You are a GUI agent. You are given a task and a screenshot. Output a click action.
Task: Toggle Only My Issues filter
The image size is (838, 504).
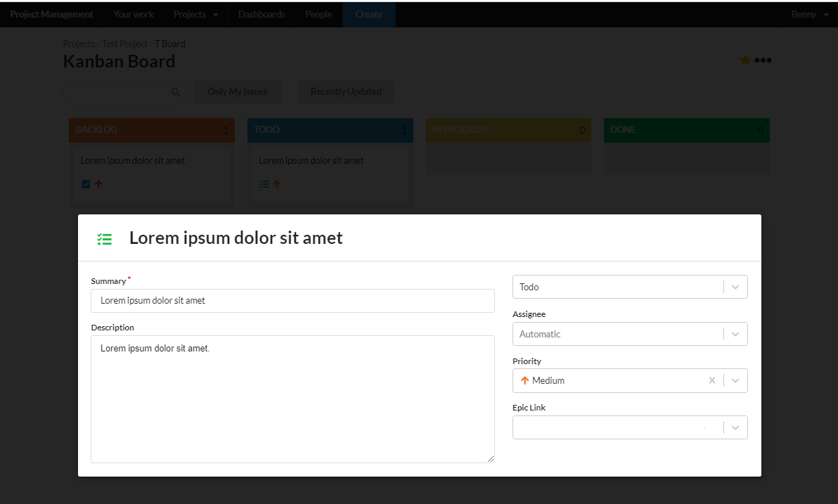pyautogui.click(x=238, y=92)
